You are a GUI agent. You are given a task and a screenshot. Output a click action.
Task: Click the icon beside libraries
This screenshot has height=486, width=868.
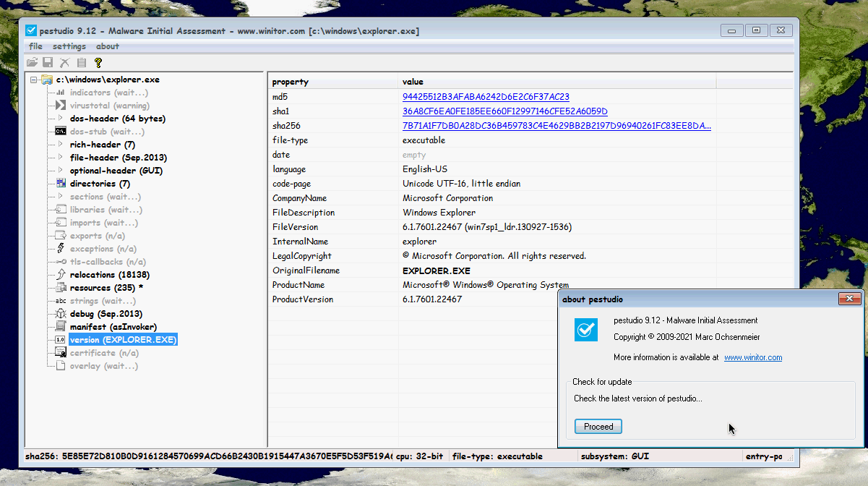pyautogui.click(x=61, y=210)
